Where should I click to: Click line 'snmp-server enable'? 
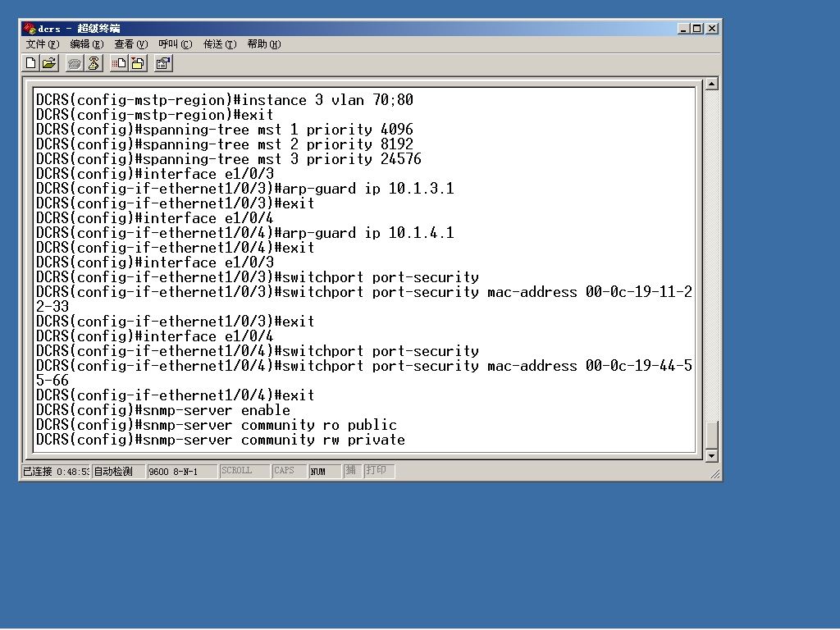[x=163, y=410]
